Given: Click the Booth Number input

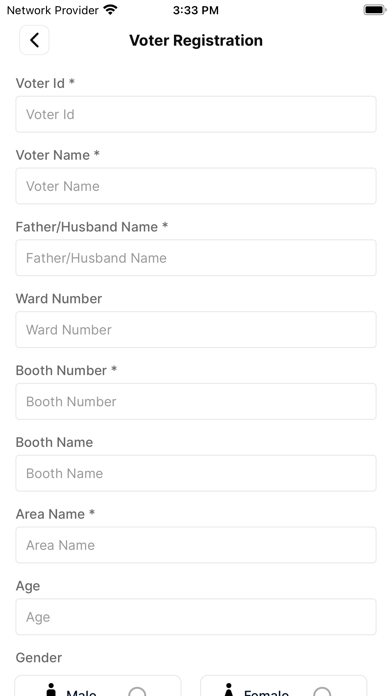Looking at the screenshot, I should point(196,402).
